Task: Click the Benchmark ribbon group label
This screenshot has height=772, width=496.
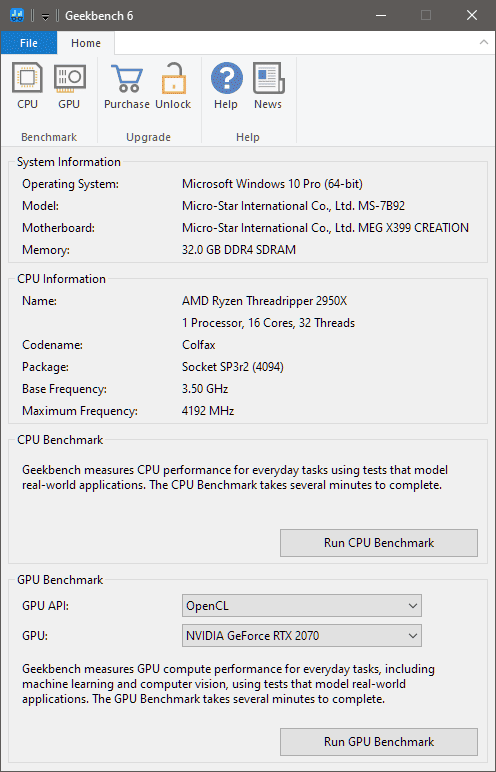Action: click(x=49, y=137)
